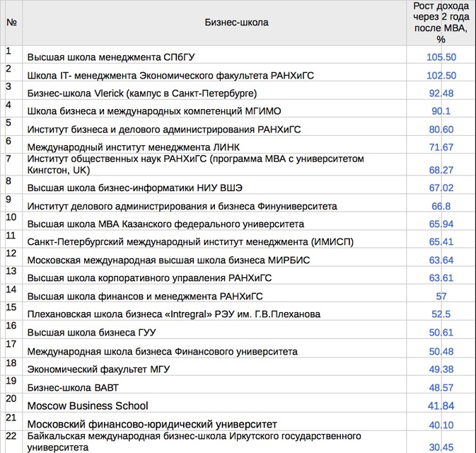Click the value 102.50
The height and width of the screenshot is (453, 476).
441,75
